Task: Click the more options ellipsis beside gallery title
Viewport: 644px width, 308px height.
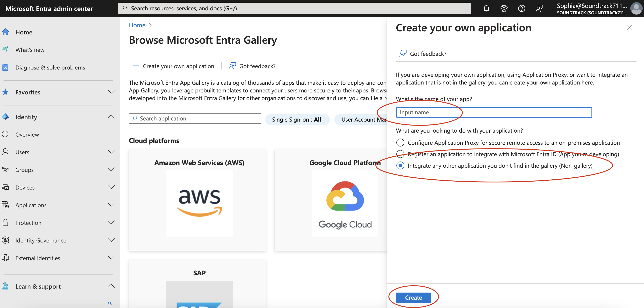Action: tap(291, 40)
